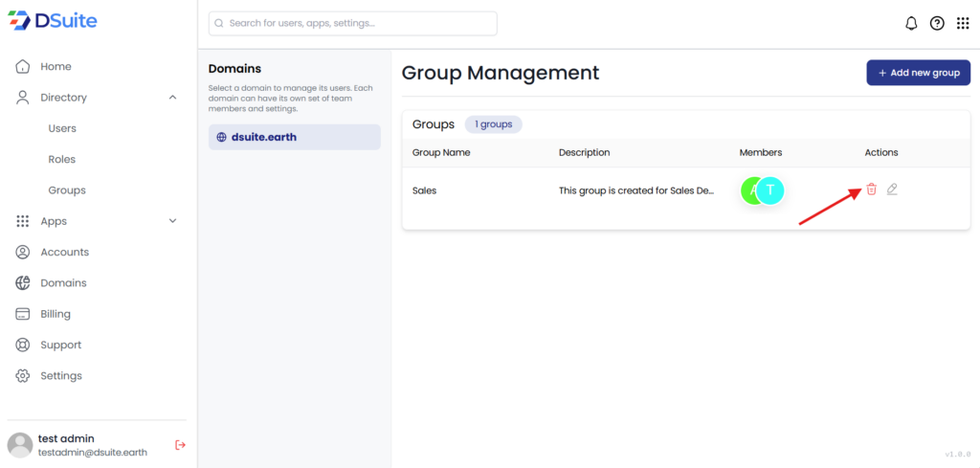Click the DSuite logo
This screenshot has height=468, width=980.
[x=56, y=21]
